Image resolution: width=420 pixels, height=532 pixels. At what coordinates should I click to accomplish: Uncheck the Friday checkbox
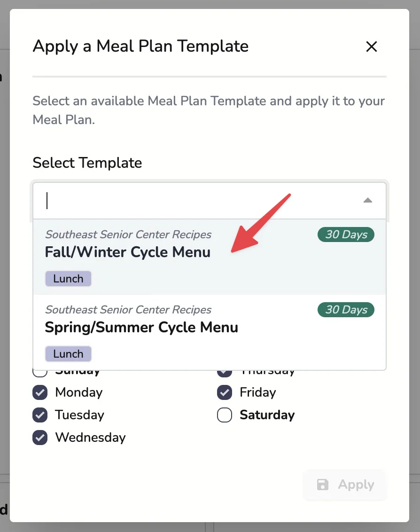pos(225,392)
